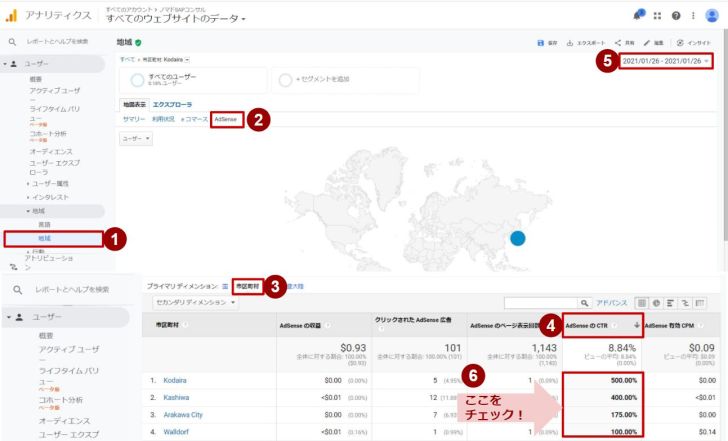Click the 共有 share icon
Image resolution: width=728 pixels, height=441 pixels.
[x=618, y=43]
